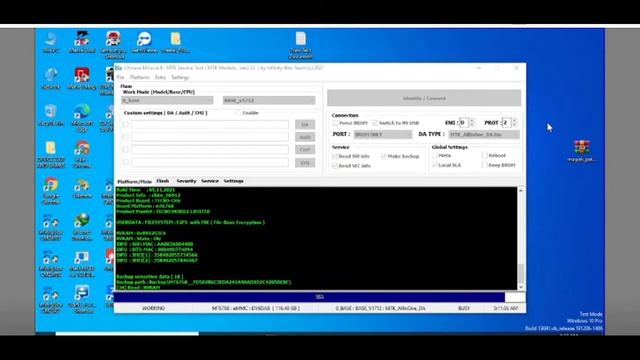Toggle Switch to HS USB checkbox
Screen dimensions: 640x360
375,123
